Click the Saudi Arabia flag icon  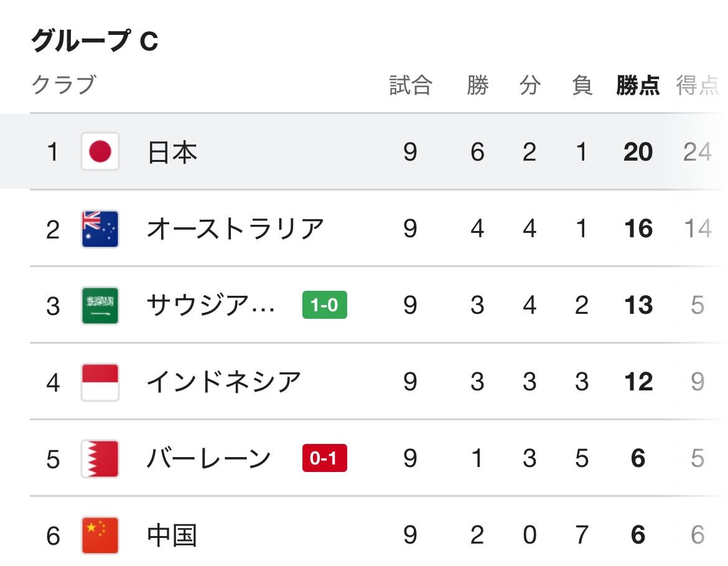pos(100,305)
